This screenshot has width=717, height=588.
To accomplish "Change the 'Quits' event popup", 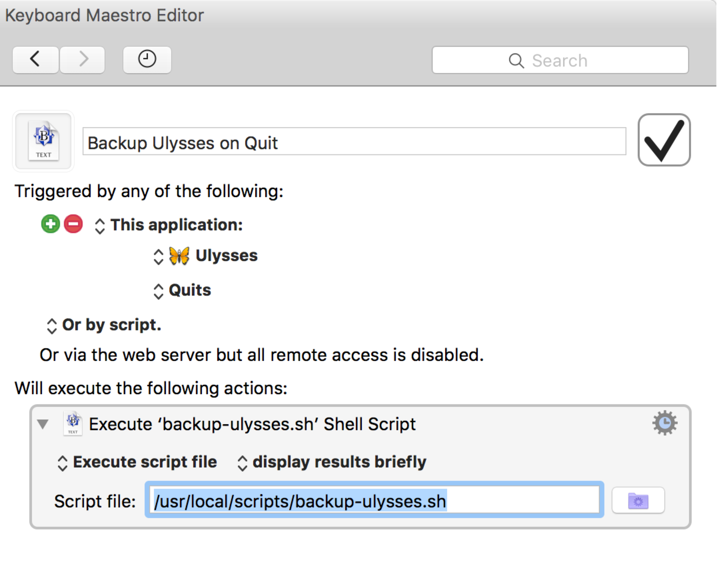I will point(182,291).
